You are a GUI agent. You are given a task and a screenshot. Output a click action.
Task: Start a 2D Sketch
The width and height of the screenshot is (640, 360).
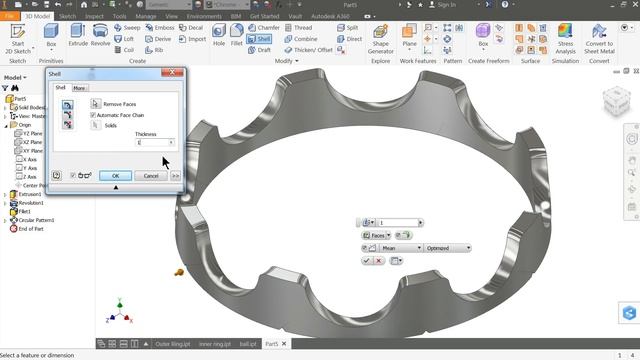click(x=18, y=39)
